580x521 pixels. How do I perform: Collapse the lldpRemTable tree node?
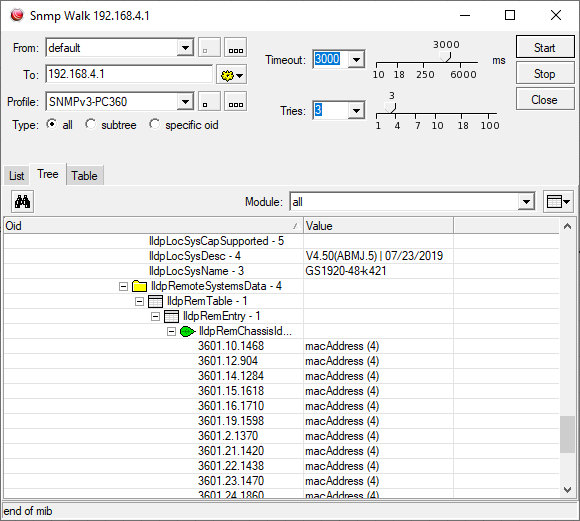click(139, 302)
